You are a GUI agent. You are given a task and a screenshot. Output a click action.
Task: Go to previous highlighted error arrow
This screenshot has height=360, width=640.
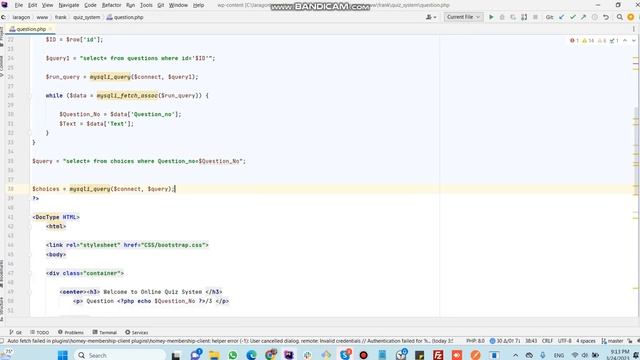(x=625, y=40)
